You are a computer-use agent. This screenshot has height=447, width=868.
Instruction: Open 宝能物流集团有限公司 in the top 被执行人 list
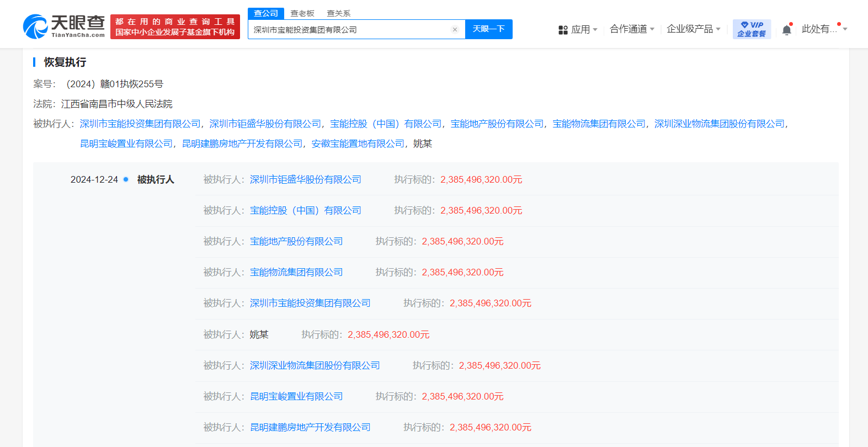599,124
